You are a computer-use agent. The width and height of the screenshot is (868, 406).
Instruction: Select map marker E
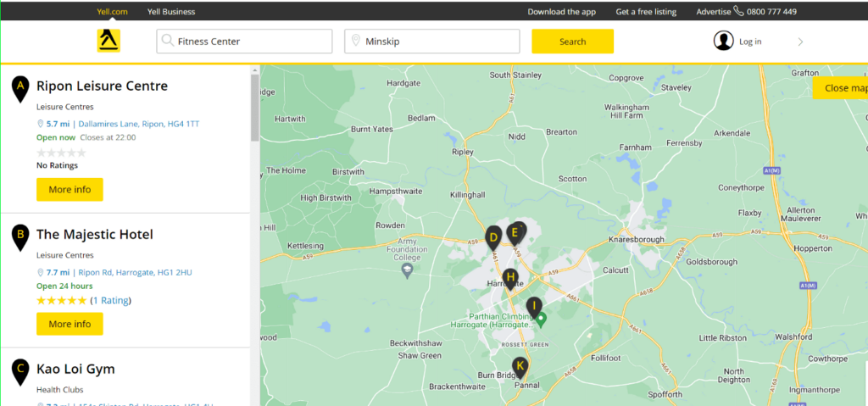point(515,233)
